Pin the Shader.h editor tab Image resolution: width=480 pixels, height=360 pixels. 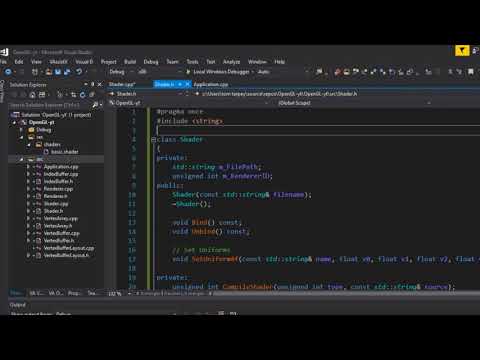(180, 84)
